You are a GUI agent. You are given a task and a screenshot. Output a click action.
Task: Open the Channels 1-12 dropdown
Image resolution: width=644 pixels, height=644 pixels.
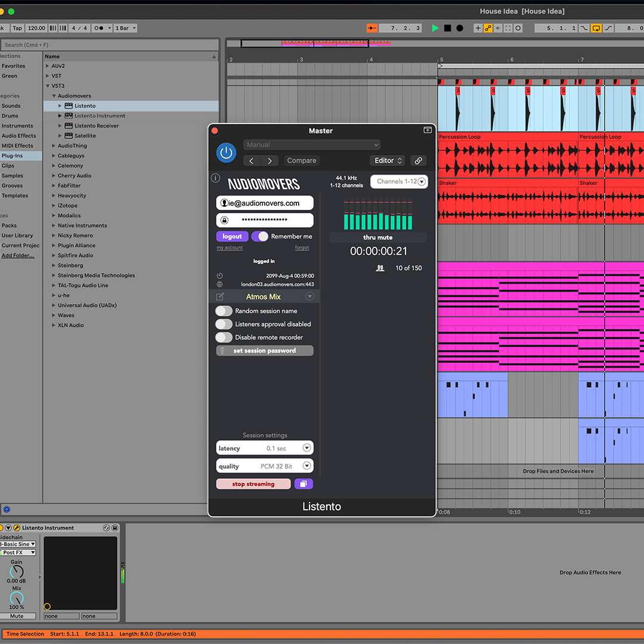coord(399,181)
